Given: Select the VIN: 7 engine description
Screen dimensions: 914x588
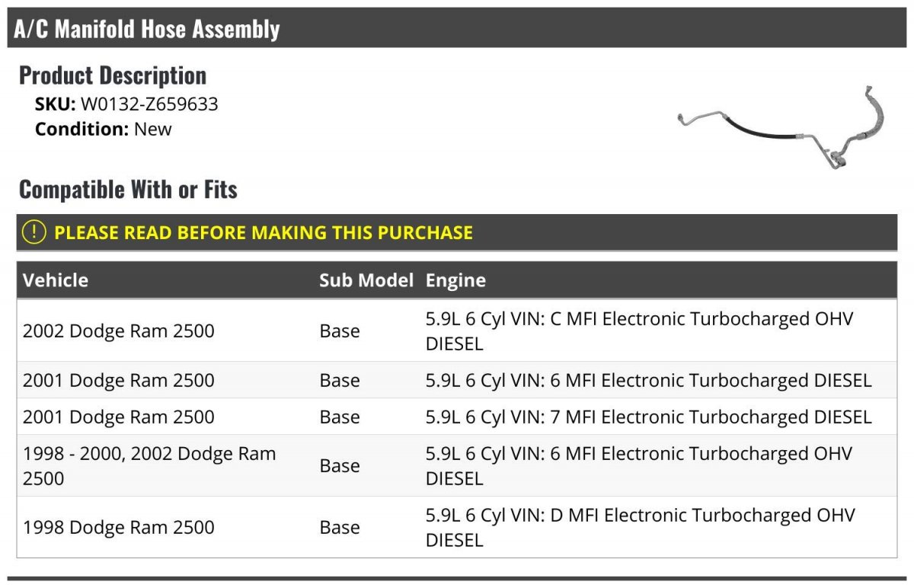Looking at the screenshot, I should pyautogui.click(x=648, y=417).
